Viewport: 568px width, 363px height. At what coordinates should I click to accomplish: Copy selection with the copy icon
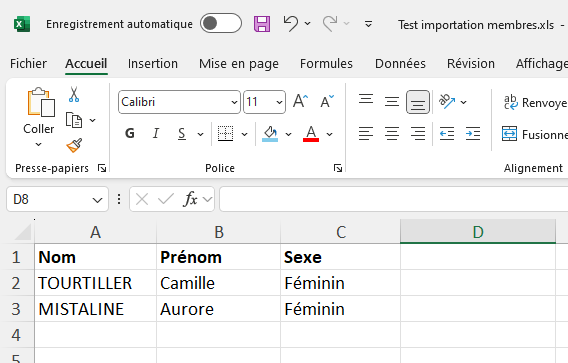coord(74,120)
